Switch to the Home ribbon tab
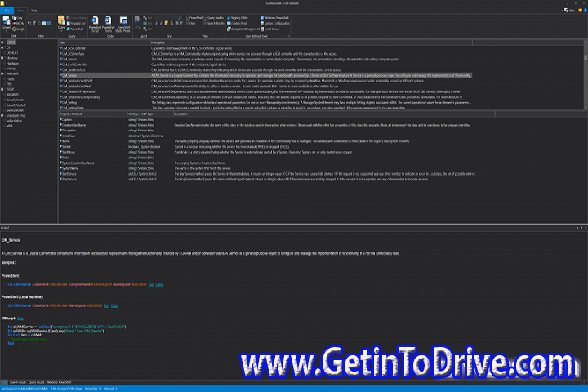The height and width of the screenshot is (392, 588). 21,11
